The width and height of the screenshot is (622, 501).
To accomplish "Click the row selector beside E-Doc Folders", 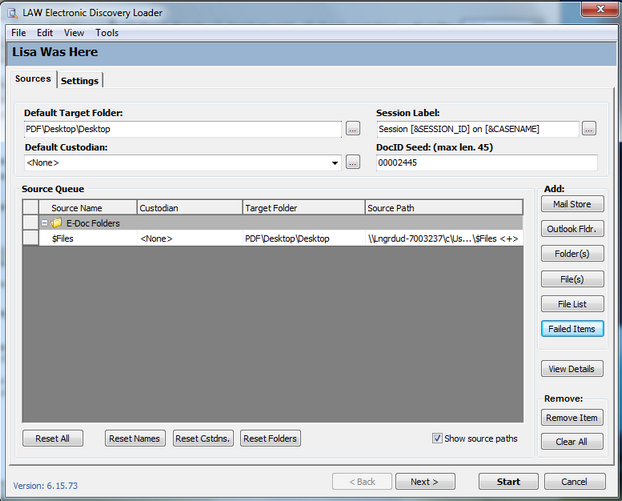I will click(31, 223).
